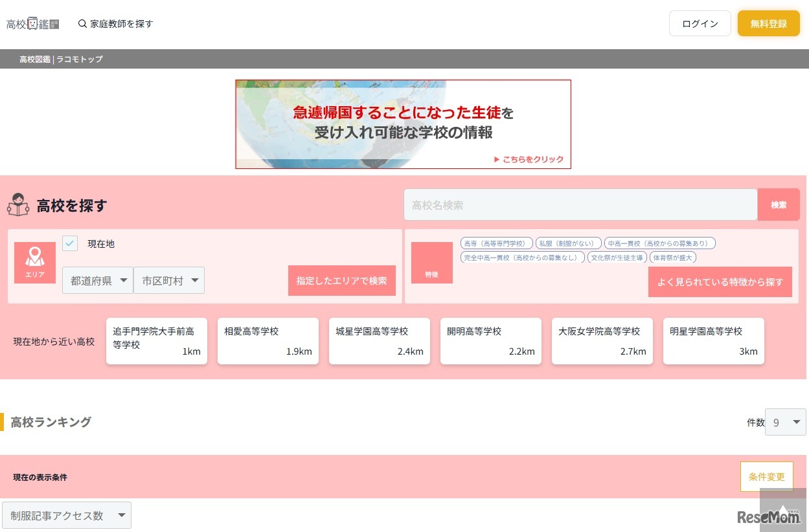
Task: Open the 市区町村 dropdown
Action: pos(169,280)
